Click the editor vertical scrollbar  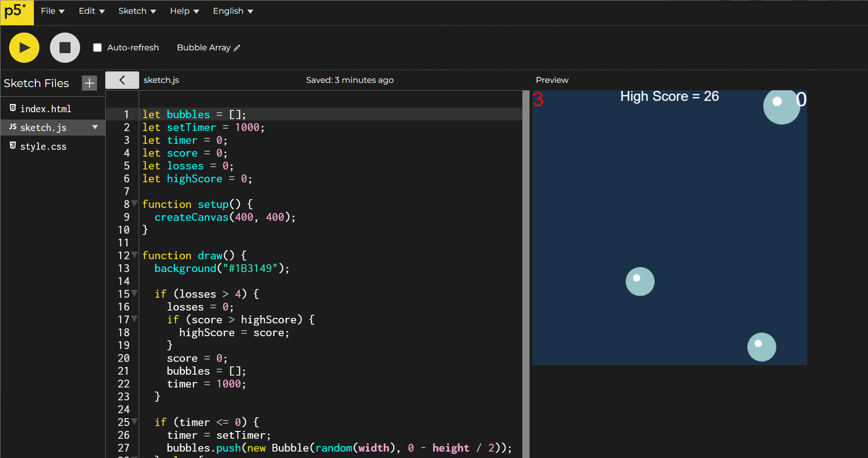pos(526,274)
